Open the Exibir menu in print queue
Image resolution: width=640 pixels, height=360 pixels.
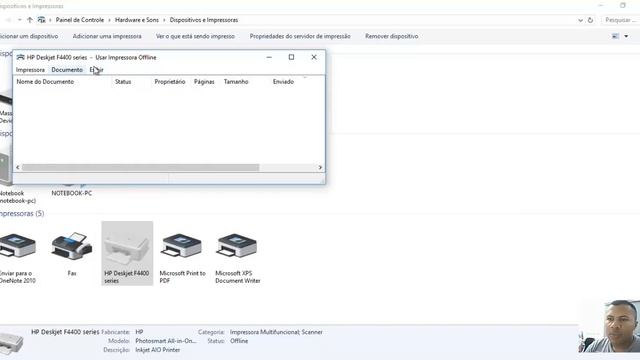point(96,70)
